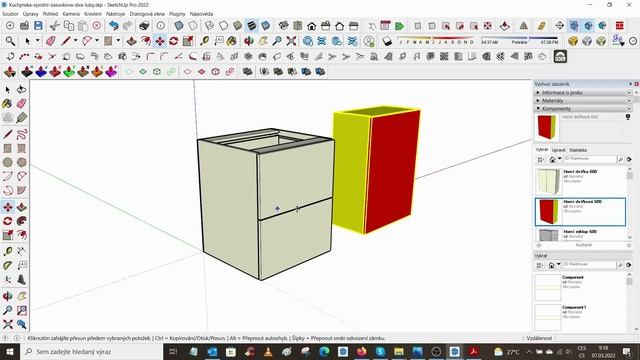Select the Zoom magnifier in left toolbar
This screenshot has height=360, width=640.
[x=8, y=310]
